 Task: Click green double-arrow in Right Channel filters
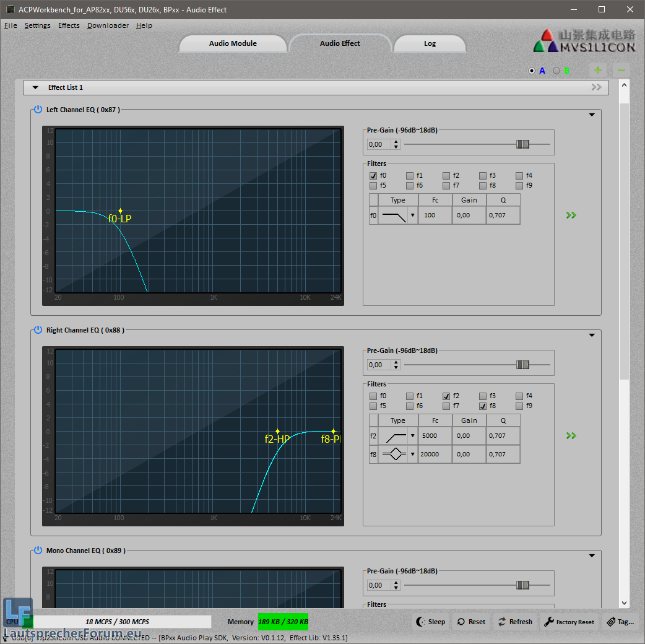pos(571,436)
